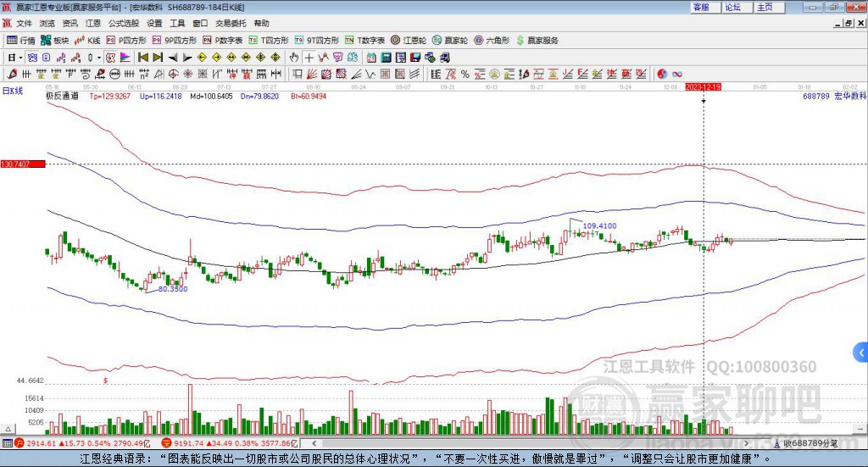
Task: Open the 文件 menu
Action: point(24,23)
